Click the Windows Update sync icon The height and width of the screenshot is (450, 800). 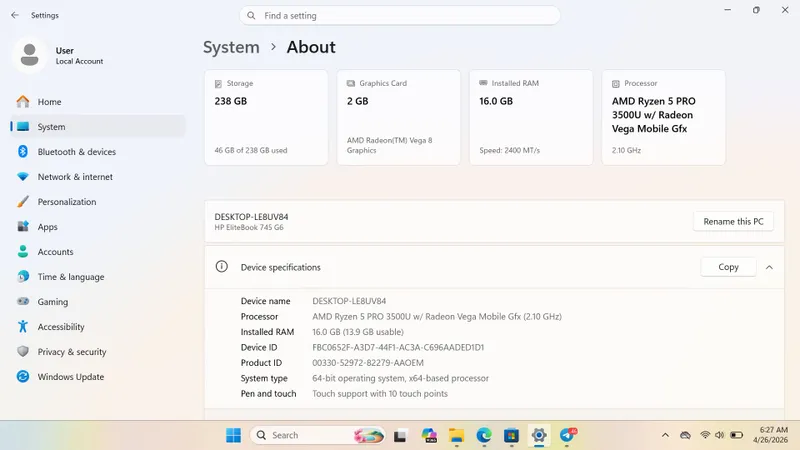point(23,377)
